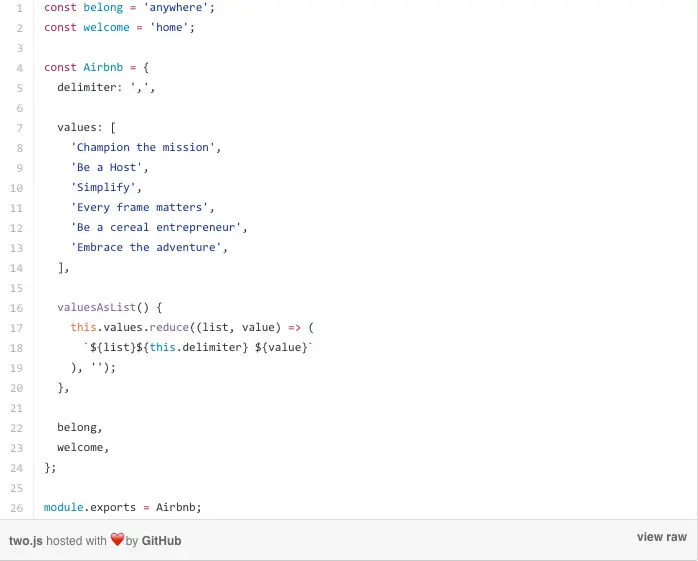The height and width of the screenshot is (561, 698).
Task: Select line number 16 in the gutter
Action: (16, 308)
